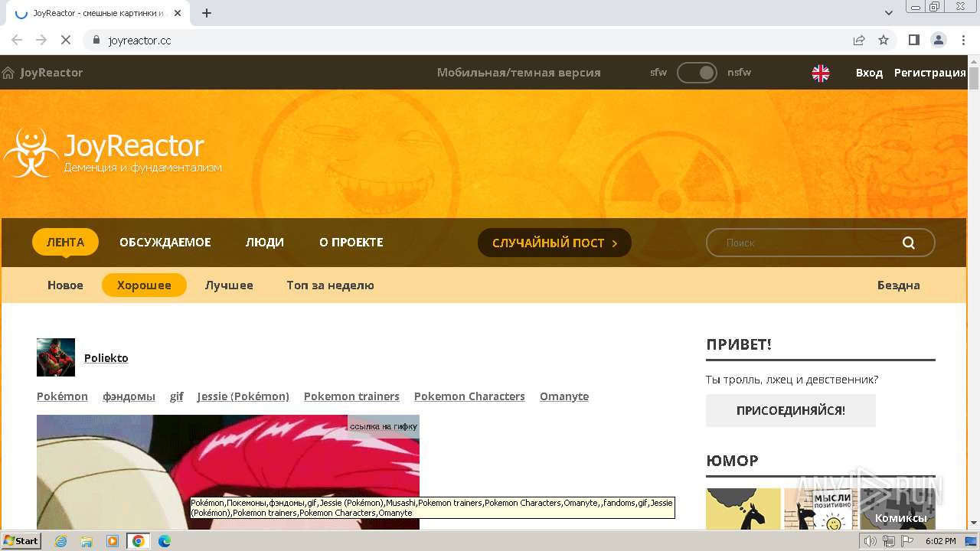Select the JoyReactor browser tab
This screenshot has height=551, width=980.
point(96,13)
